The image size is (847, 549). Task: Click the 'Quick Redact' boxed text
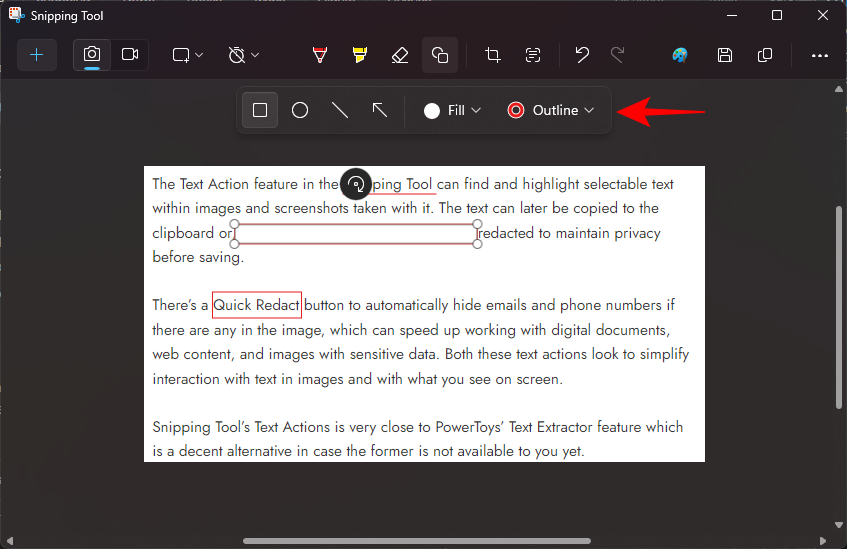pyautogui.click(x=257, y=305)
